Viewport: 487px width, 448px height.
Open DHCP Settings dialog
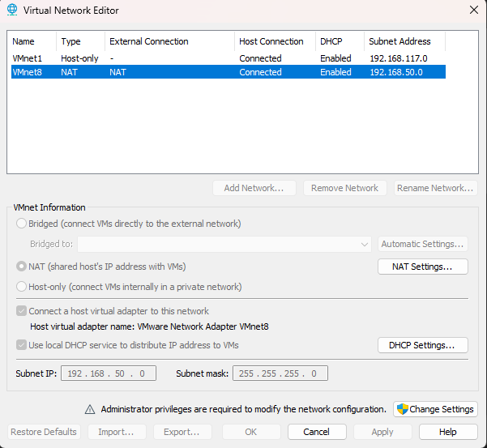(x=423, y=345)
